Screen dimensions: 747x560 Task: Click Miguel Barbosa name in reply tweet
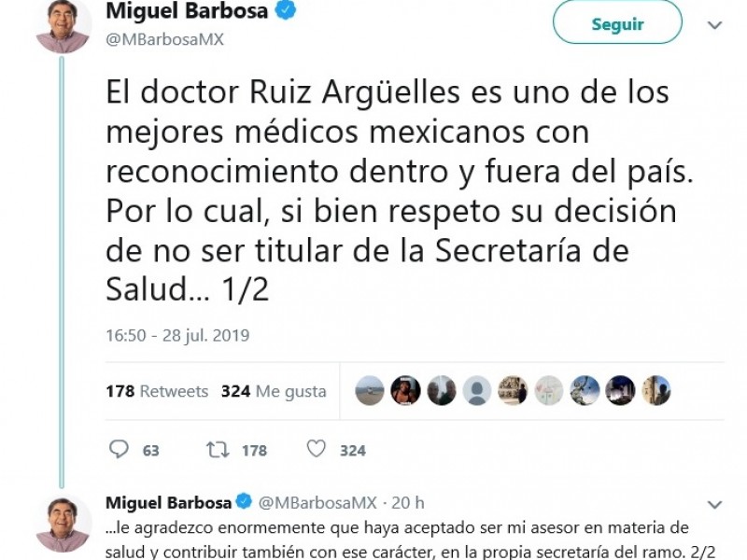[168, 503]
